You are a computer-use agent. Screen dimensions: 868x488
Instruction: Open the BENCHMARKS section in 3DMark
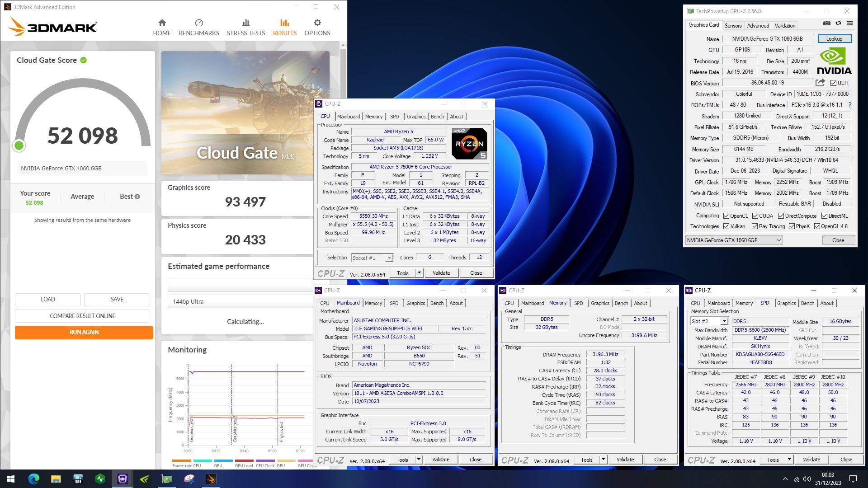pos(199,27)
